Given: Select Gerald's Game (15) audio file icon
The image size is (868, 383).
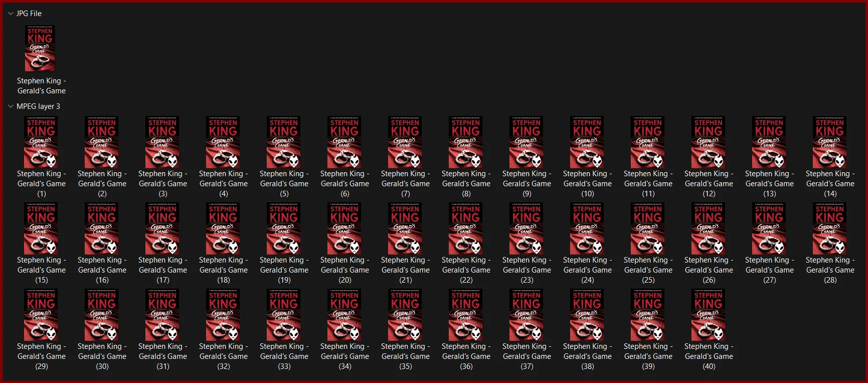Looking at the screenshot, I should point(41,228).
